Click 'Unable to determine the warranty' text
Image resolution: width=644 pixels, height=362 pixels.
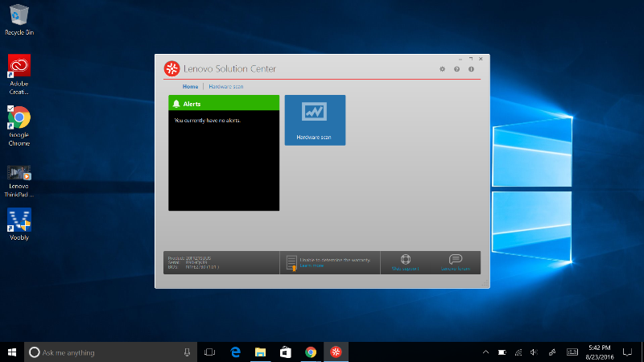coord(335,260)
